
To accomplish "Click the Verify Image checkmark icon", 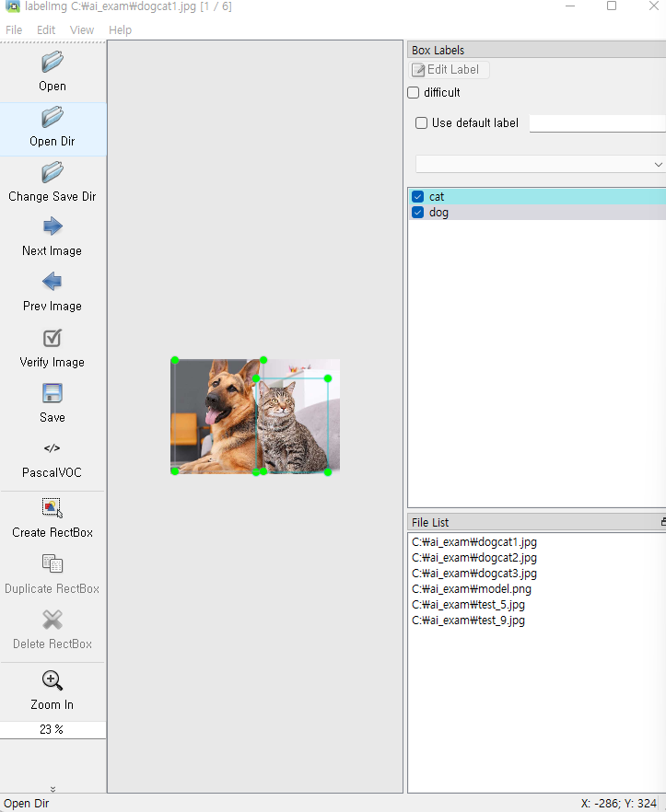I will [x=53, y=338].
